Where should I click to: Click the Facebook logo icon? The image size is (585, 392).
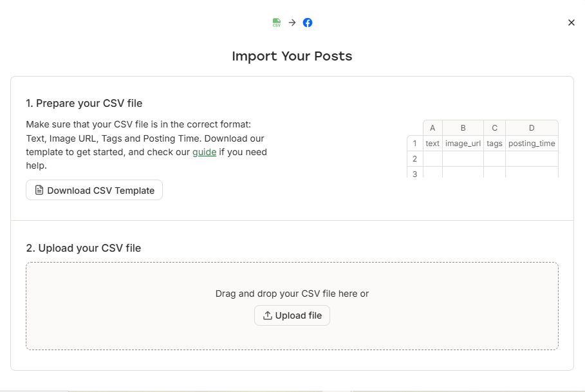pyautogui.click(x=308, y=23)
